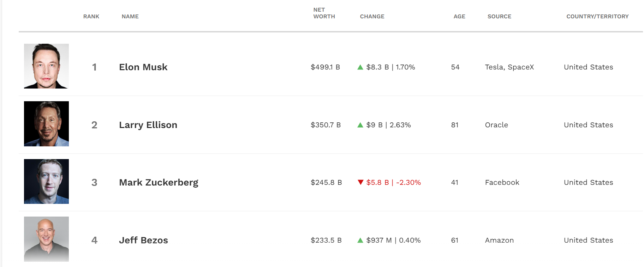Screen dimensions: 644x267
Task: Open the Mark Zuckerberg name link
Action: pyautogui.click(x=159, y=182)
